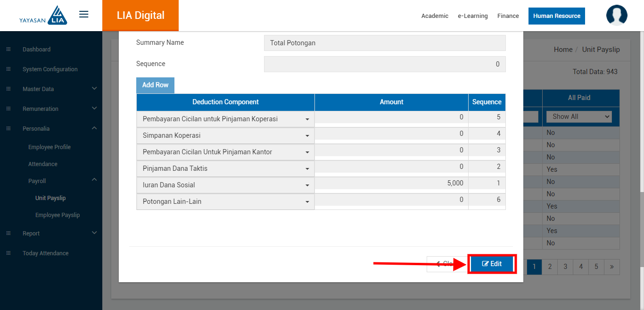Click the Dashboard grid icon in sidebar

coord(8,50)
